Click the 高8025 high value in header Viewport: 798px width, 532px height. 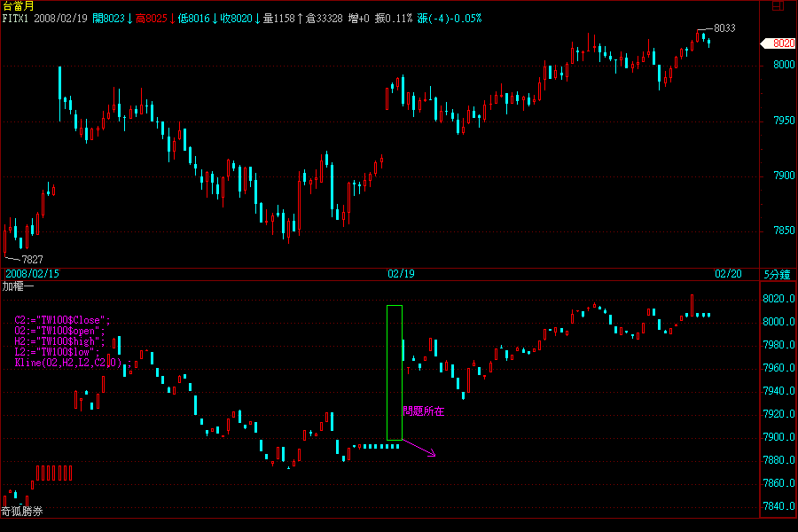tap(150, 18)
